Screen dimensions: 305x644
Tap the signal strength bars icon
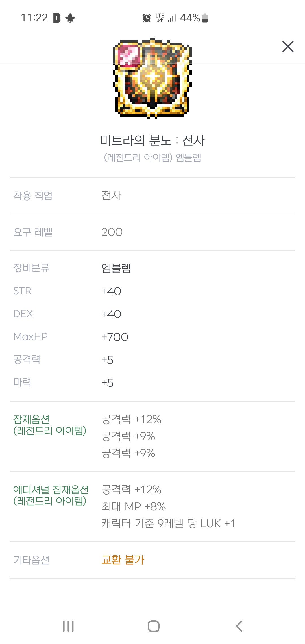click(172, 18)
